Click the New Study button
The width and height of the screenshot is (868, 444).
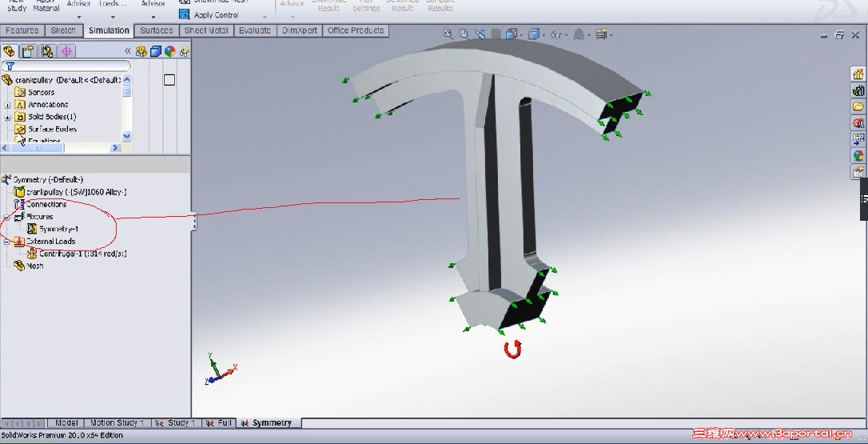(17, 6)
